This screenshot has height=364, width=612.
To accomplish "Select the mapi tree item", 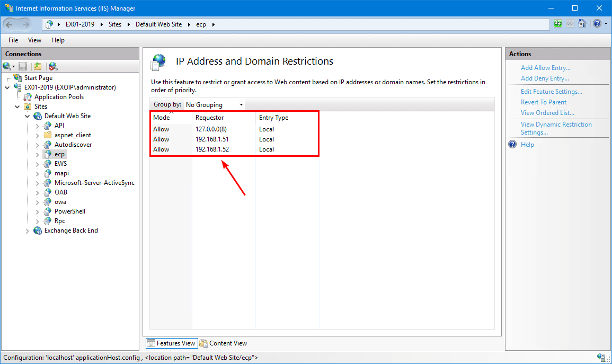I will [61, 173].
